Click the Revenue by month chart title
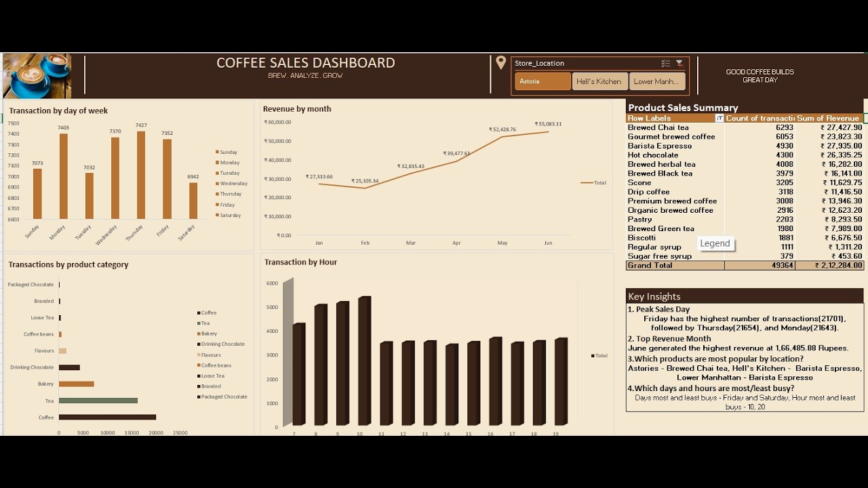The height and width of the screenshot is (488, 868). 297,108
